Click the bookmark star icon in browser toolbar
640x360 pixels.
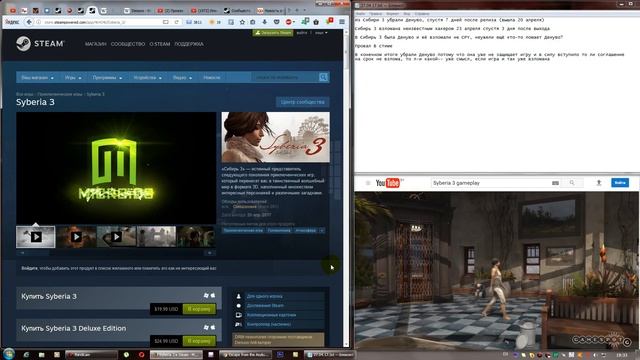click(242, 22)
